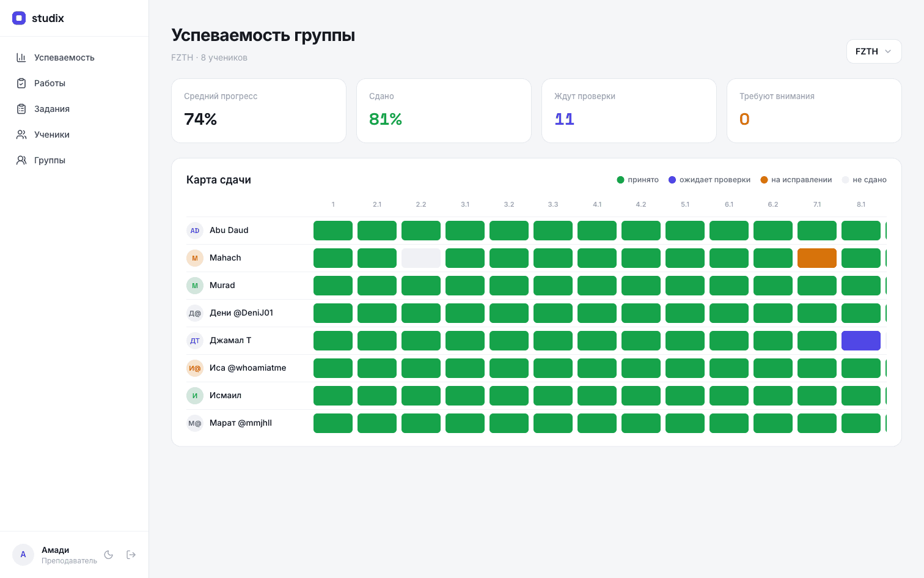
Task: Click the Сдано 81% card
Action: pos(444,111)
